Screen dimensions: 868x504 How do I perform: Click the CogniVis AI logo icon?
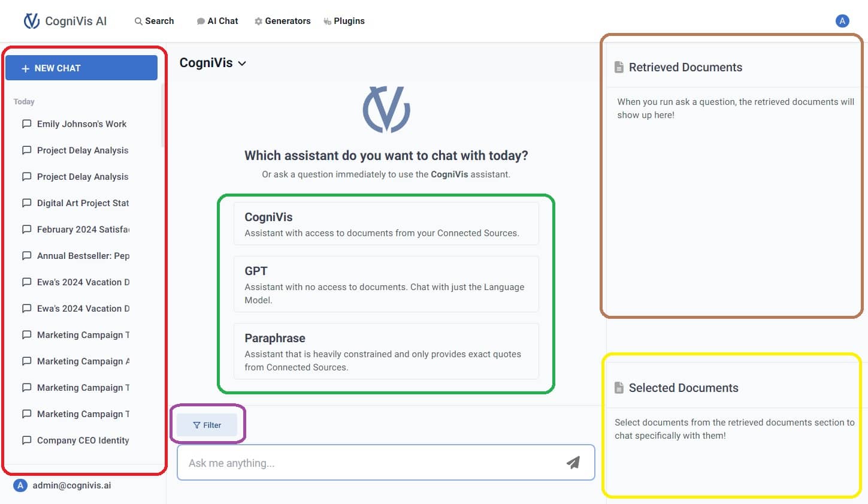pyautogui.click(x=31, y=21)
